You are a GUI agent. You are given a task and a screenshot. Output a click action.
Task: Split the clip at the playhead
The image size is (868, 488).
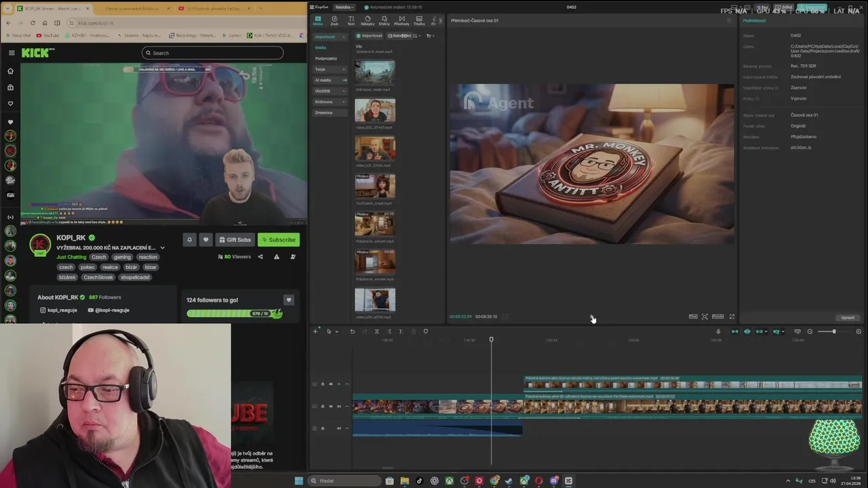pyautogui.click(x=376, y=331)
